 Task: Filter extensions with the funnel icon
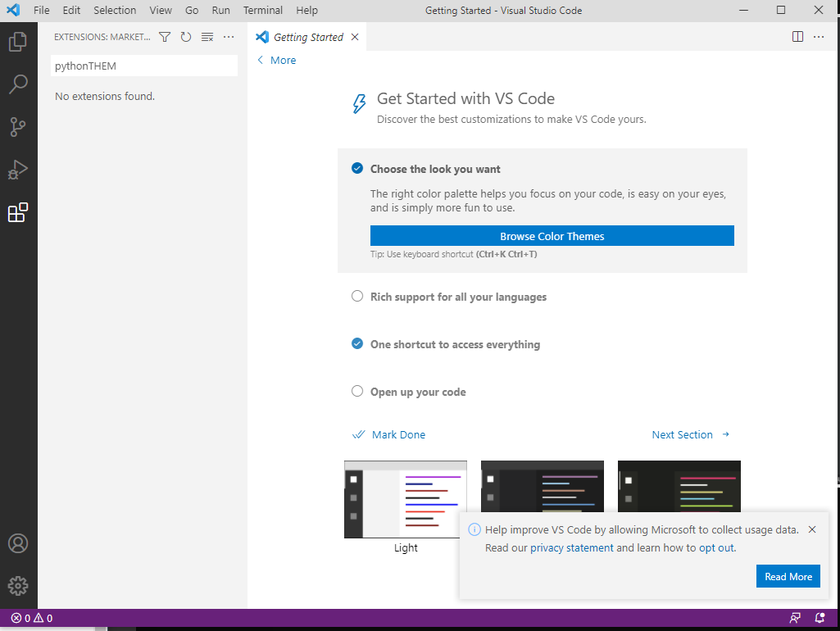165,37
